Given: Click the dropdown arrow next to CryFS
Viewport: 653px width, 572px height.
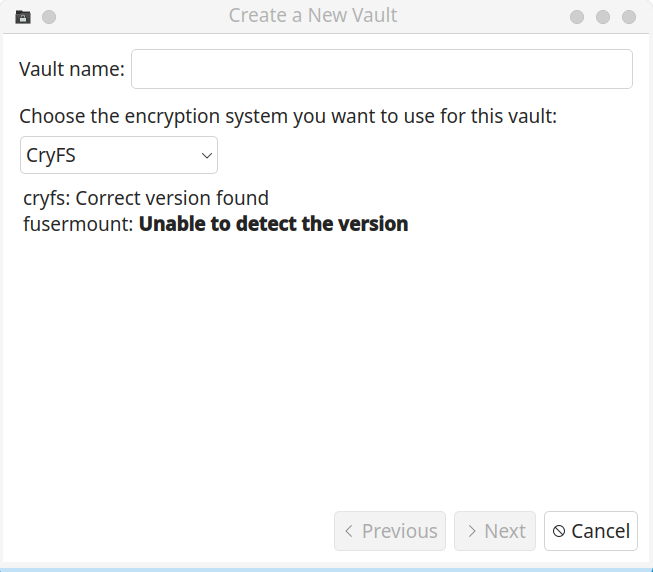Looking at the screenshot, I should pos(206,155).
